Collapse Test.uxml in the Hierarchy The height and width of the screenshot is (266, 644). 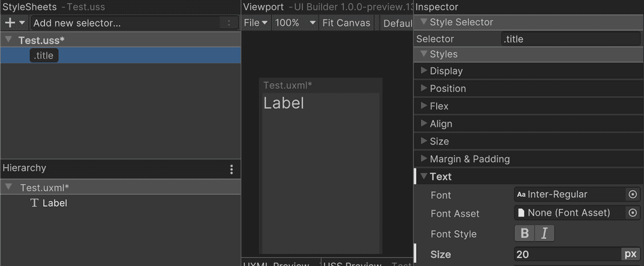(9, 187)
